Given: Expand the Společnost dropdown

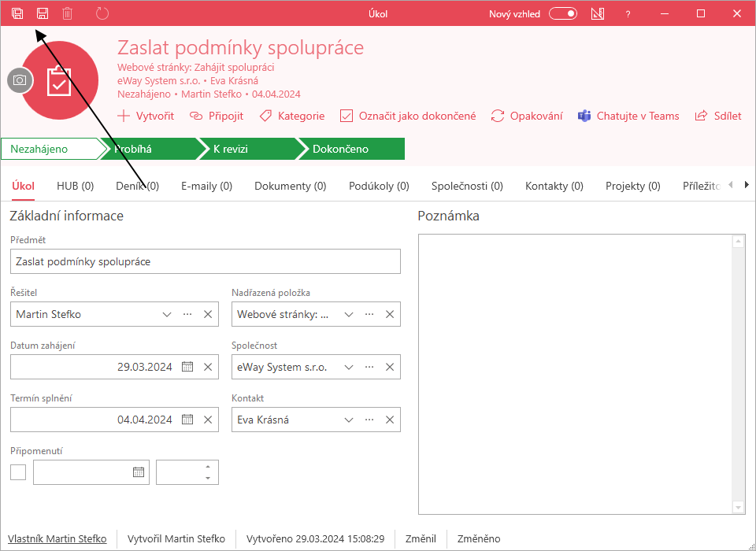Looking at the screenshot, I should [349, 367].
